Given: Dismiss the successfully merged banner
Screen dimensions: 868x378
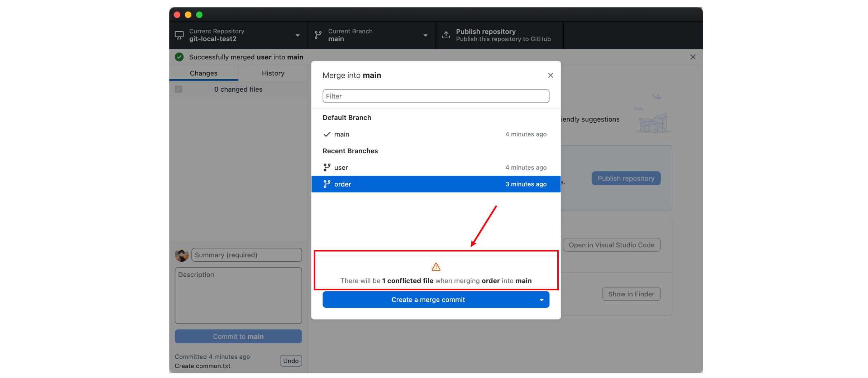Looking at the screenshot, I should 693,57.
